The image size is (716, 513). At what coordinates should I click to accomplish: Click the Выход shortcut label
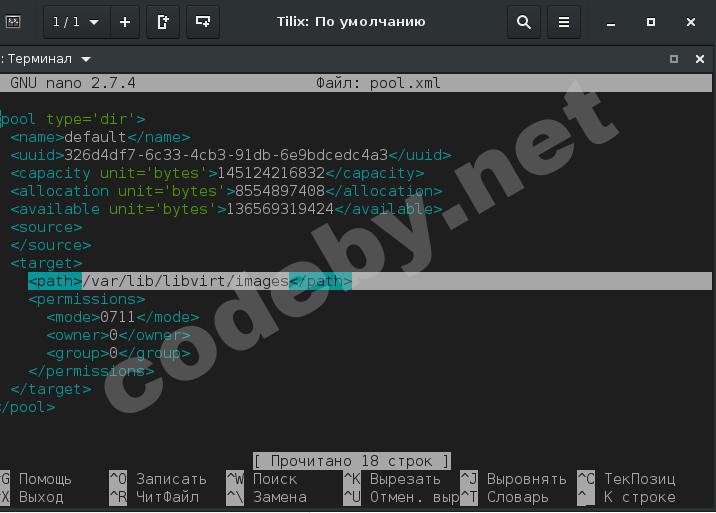click(40, 497)
